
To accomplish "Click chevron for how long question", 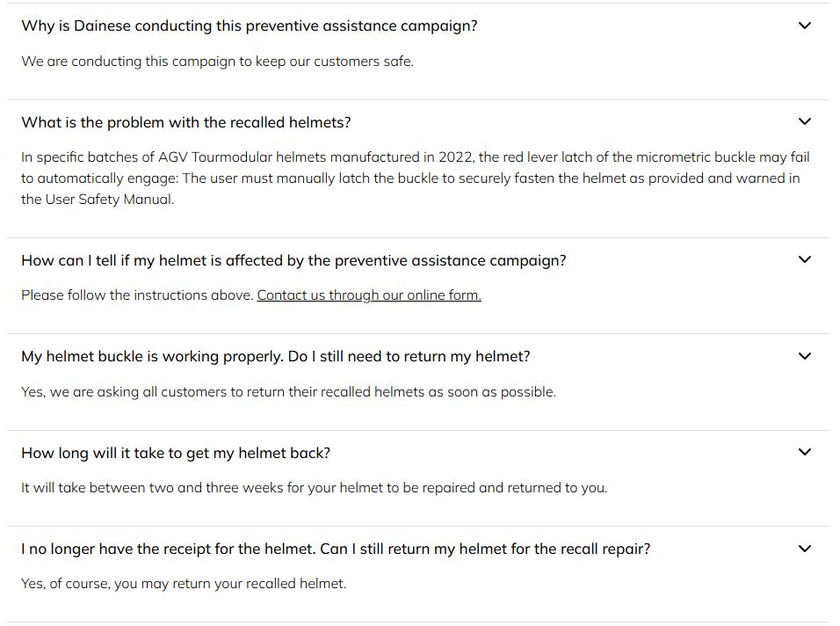I will tap(804, 452).
